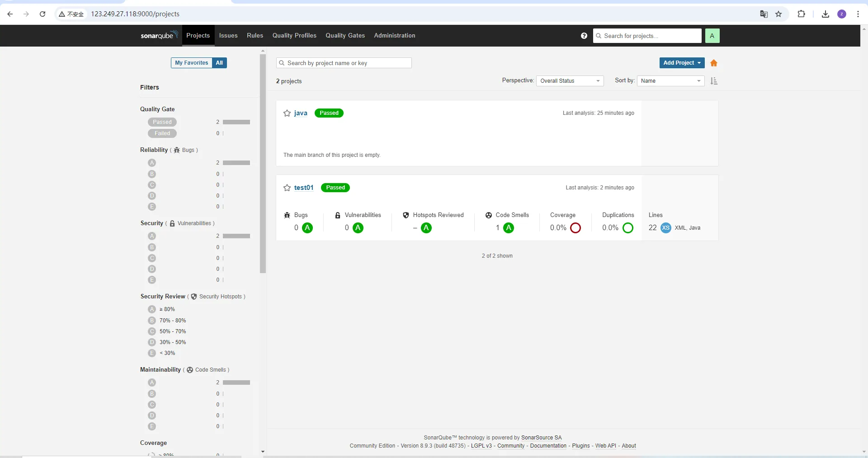Click the Quality Gate Passed count bar
The height and width of the screenshot is (458, 868).
[236, 122]
